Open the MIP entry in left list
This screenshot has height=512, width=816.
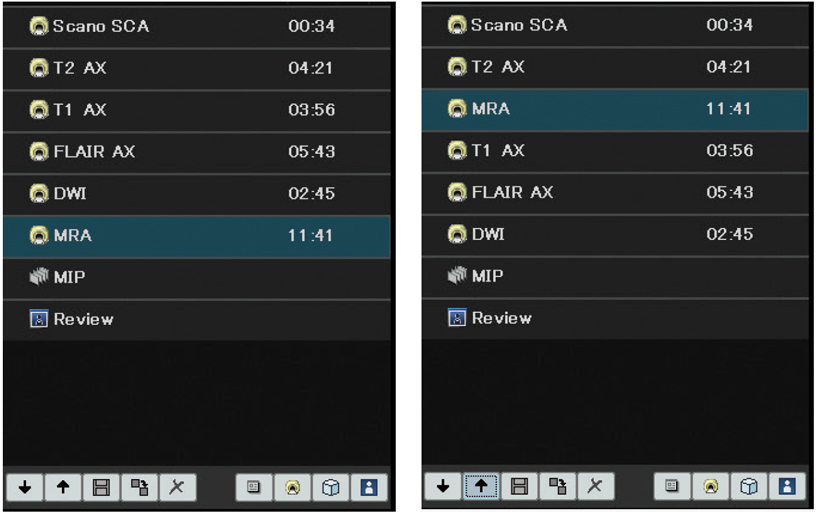[x=195, y=277]
